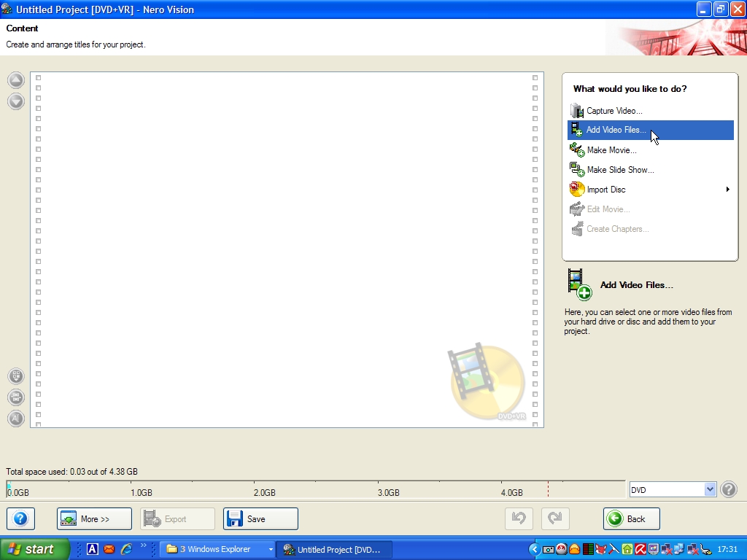Select Add Video Files option
This screenshot has height=560, width=747.
pos(616,130)
